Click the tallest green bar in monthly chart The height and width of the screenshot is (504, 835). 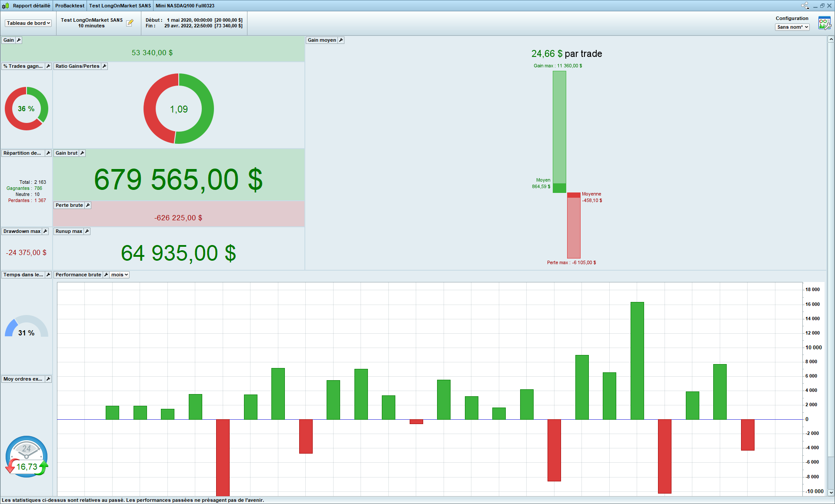click(637, 361)
